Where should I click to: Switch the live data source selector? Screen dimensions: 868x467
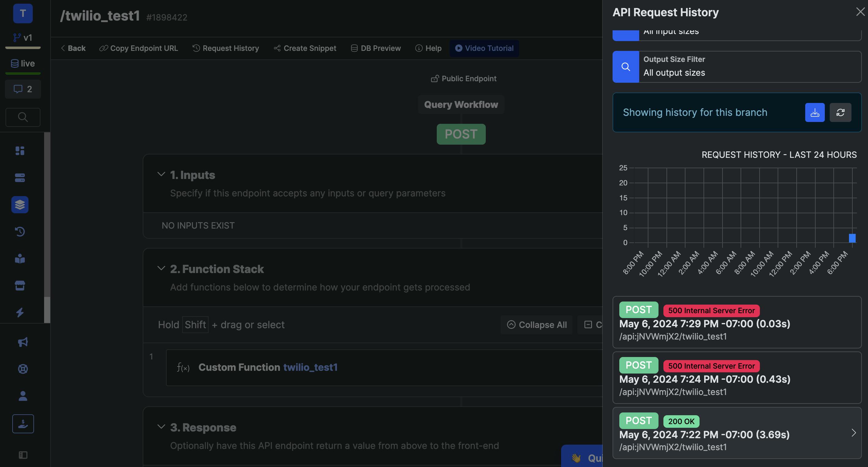tap(23, 63)
